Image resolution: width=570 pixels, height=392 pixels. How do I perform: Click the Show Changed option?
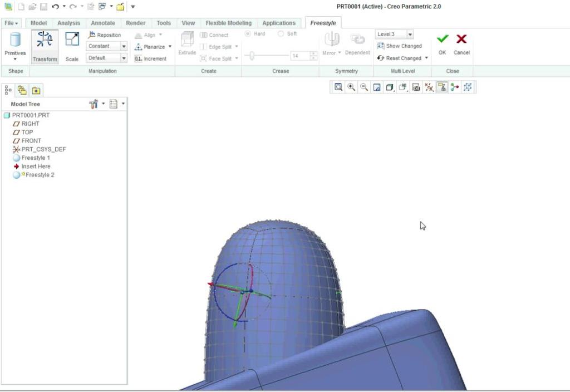[400, 46]
